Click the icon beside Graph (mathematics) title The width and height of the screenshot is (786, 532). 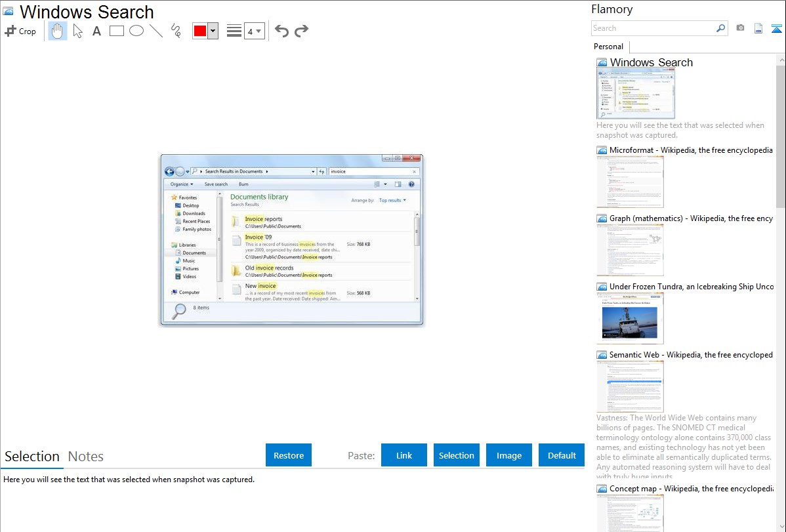pos(602,218)
